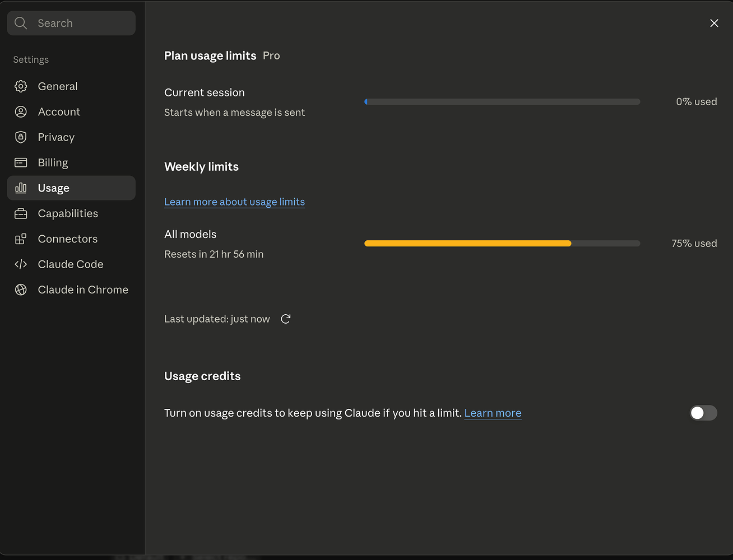Close the settings dialog with X
733x560 pixels.
(x=714, y=23)
